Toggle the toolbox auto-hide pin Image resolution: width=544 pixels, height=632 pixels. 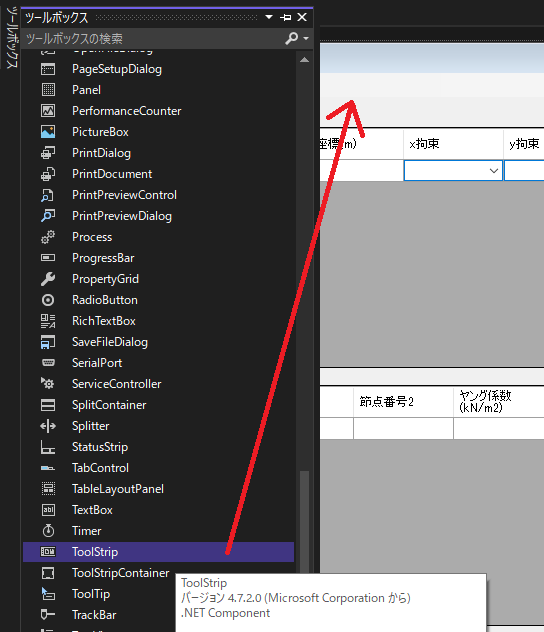click(x=285, y=17)
